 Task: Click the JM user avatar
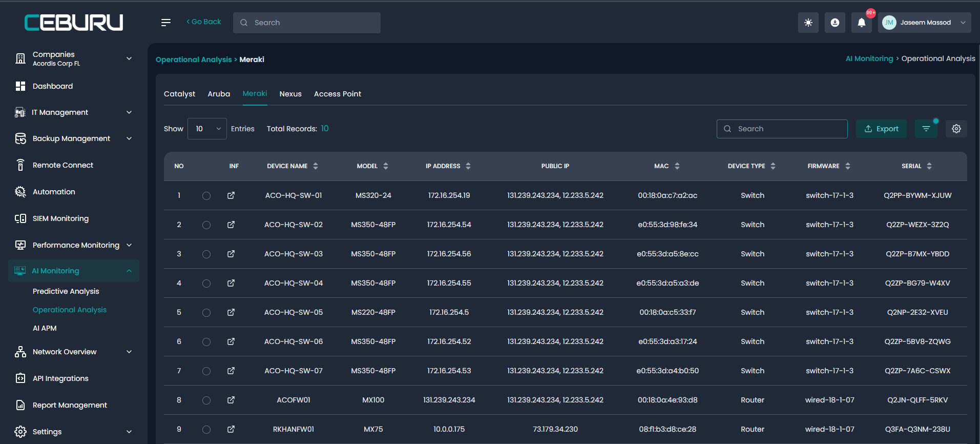pos(889,23)
